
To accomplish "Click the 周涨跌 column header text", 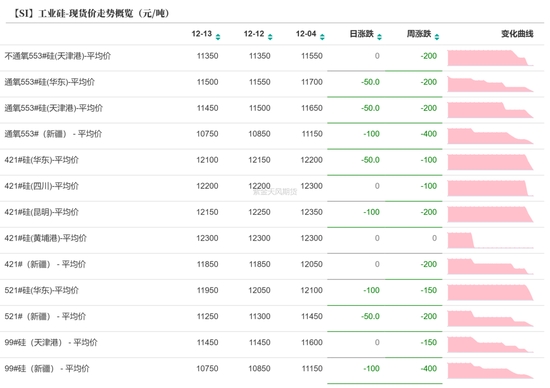I will point(419,34).
